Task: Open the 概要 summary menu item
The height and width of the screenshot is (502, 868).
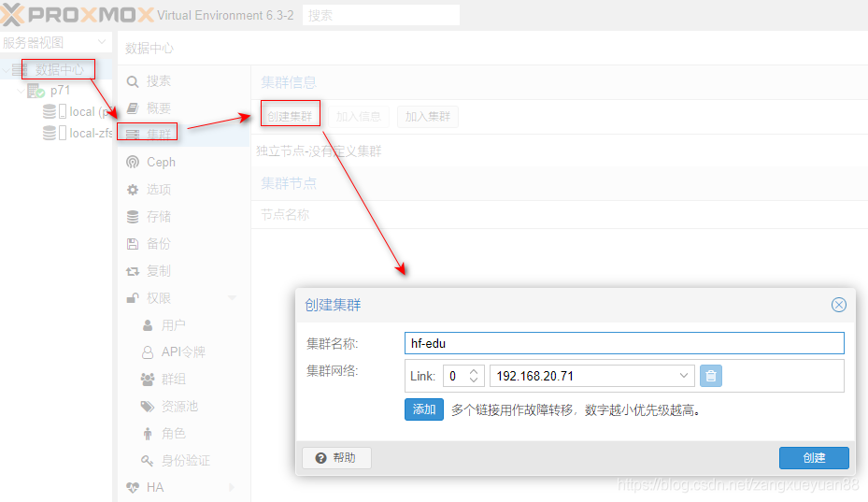Action: point(184,108)
